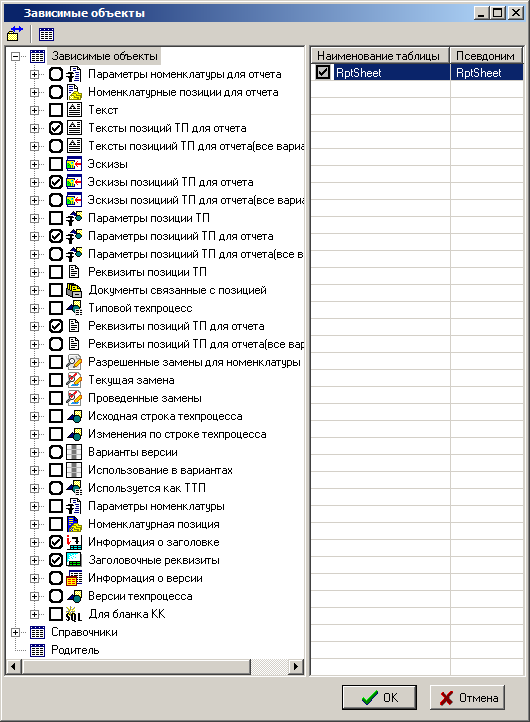Uncheck Заголовочные реквизиты checkbox
530x722 pixels.
click(x=56, y=560)
